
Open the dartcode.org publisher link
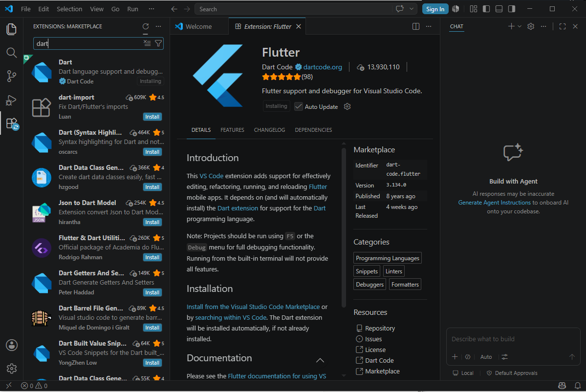[323, 67]
